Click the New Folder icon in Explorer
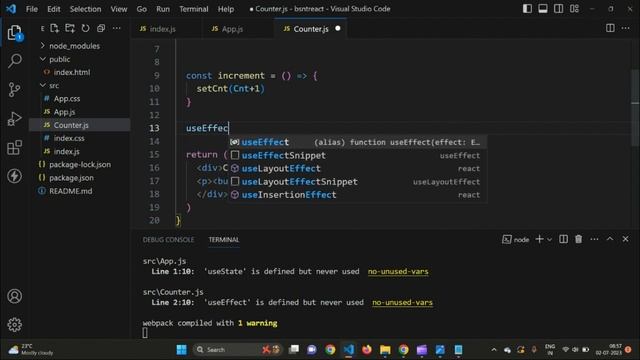Image resolution: width=640 pixels, height=360 pixels. click(x=70, y=28)
